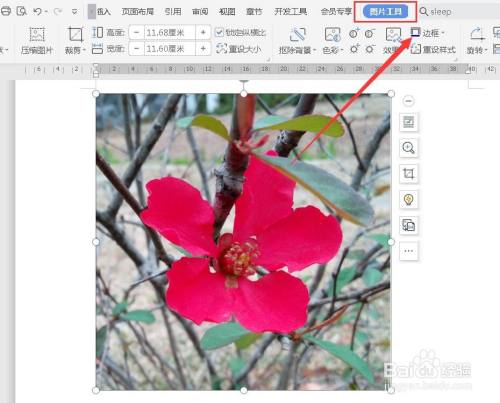
Task: Switch to the 视图 tab
Action: [x=227, y=12]
